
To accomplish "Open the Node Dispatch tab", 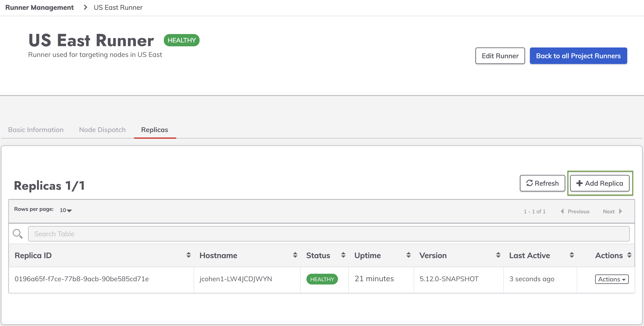I will point(102,130).
